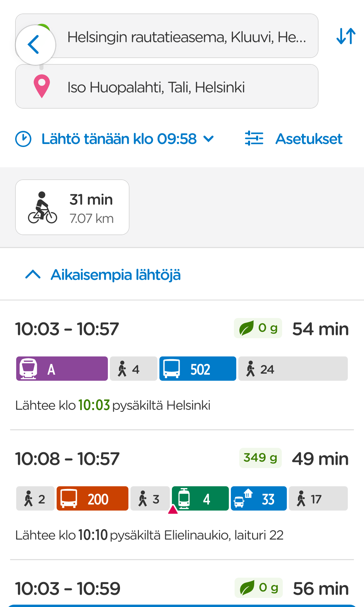Swap origin and destination with arrows icon

[x=346, y=36]
